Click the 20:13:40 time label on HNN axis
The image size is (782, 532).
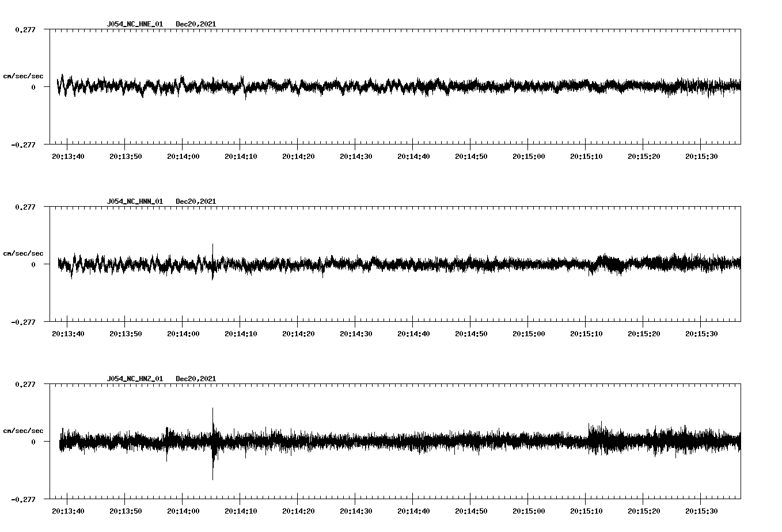pyautogui.click(x=68, y=333)
